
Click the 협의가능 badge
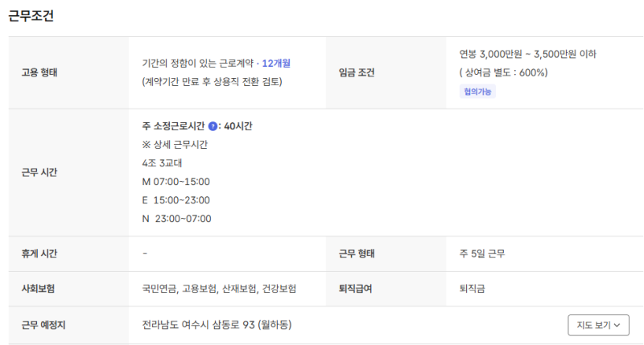click(x=477, y=92)
